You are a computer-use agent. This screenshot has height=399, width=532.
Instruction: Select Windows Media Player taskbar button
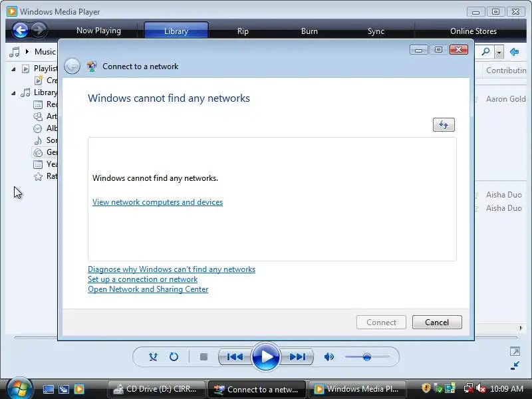[x=358, y=389]
